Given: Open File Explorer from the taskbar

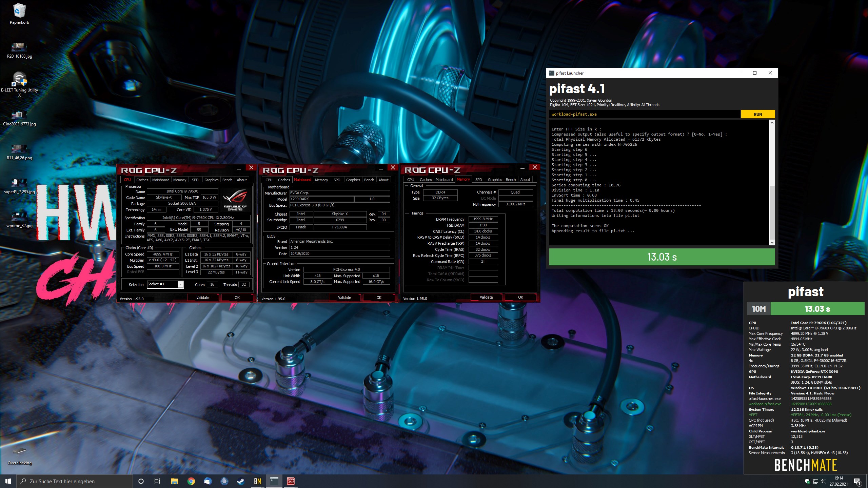Looking at the screenshot, I should point(174,481).
